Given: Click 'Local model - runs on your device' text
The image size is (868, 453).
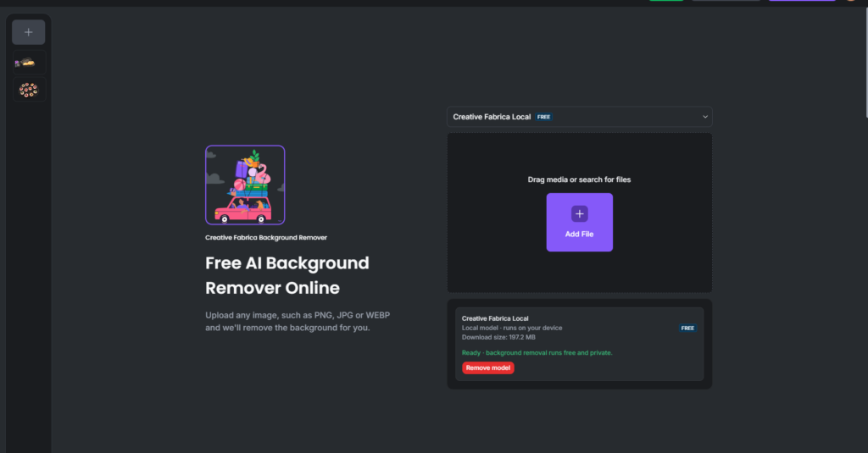Looking at the screenshot, I should pos(511,328).
